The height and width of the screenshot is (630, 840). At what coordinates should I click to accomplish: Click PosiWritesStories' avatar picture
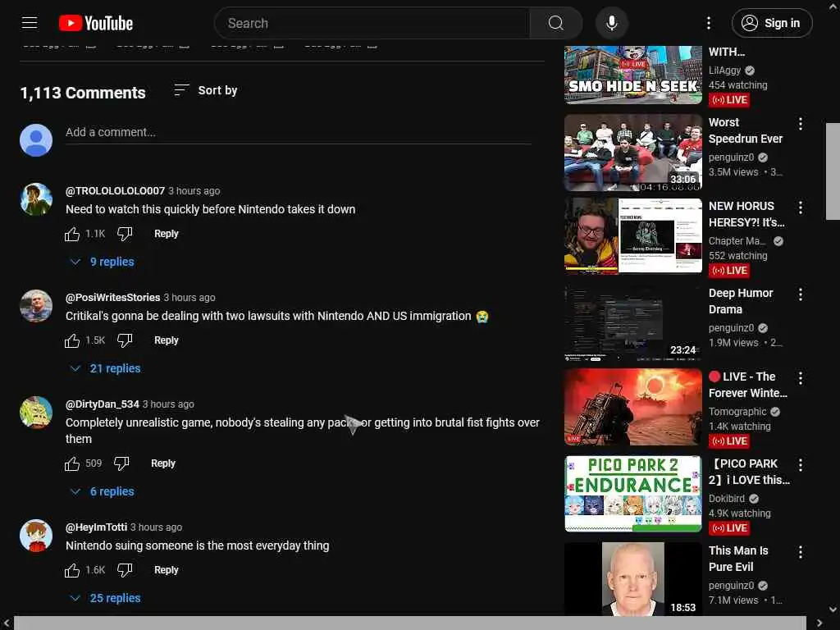click(x=36, y=306)
